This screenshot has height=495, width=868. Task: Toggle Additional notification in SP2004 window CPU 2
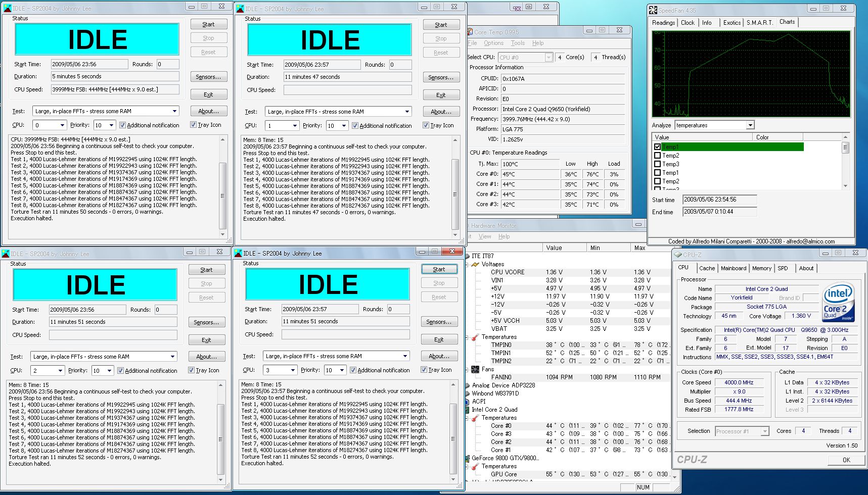pyautogui.click(x=120, y=371)
